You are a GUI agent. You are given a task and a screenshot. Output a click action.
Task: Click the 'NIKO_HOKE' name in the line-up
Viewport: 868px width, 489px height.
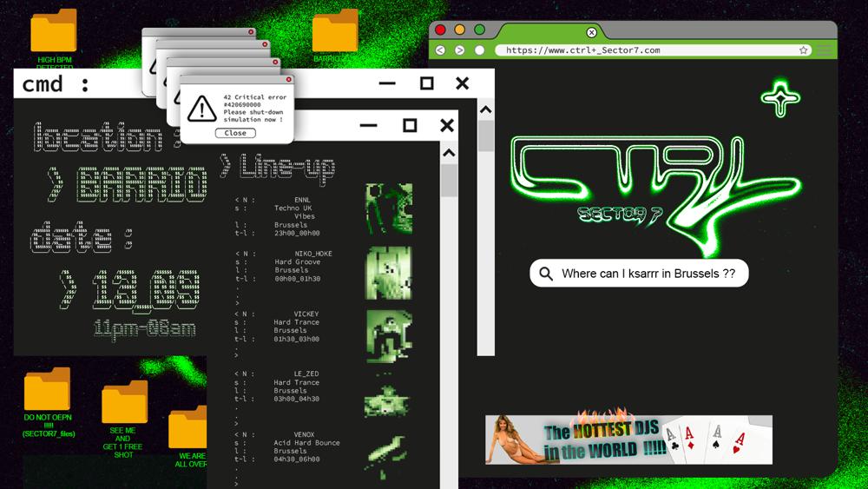point(313,254)
